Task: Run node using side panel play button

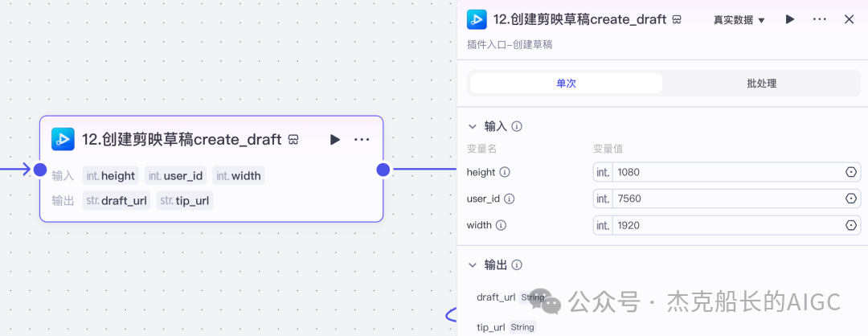Action: point(790,19)
